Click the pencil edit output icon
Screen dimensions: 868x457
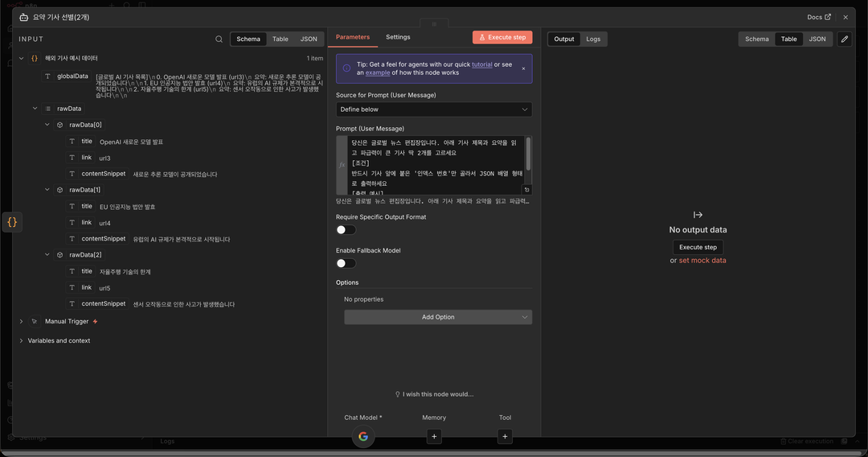[844, 39]
